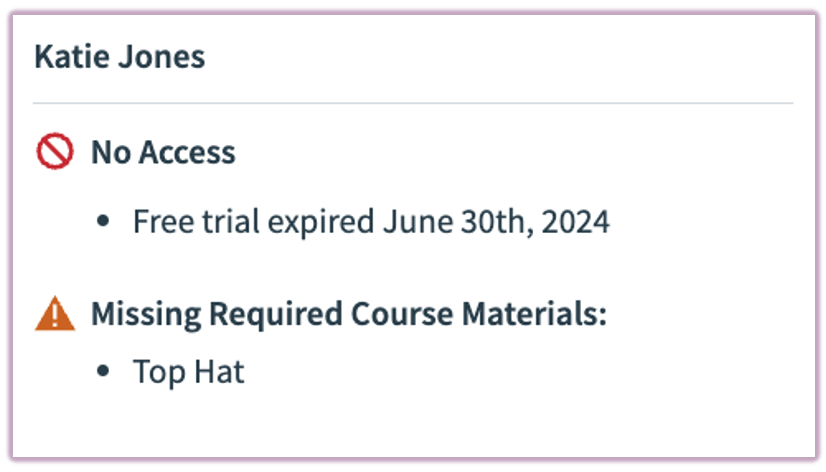Click the June 30th, 2024 expiry date

(x=496, y=222)
